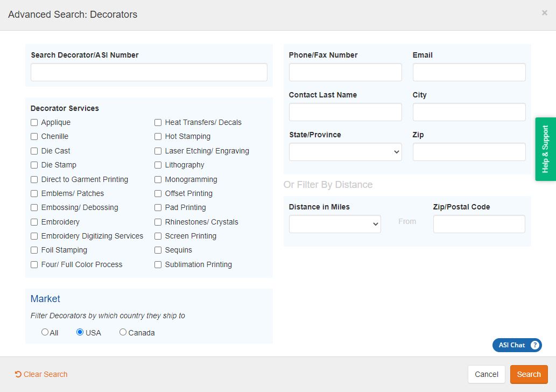Open the Help & Support side tab
Screen dimensions: 556x392
[x=545, y=149]
